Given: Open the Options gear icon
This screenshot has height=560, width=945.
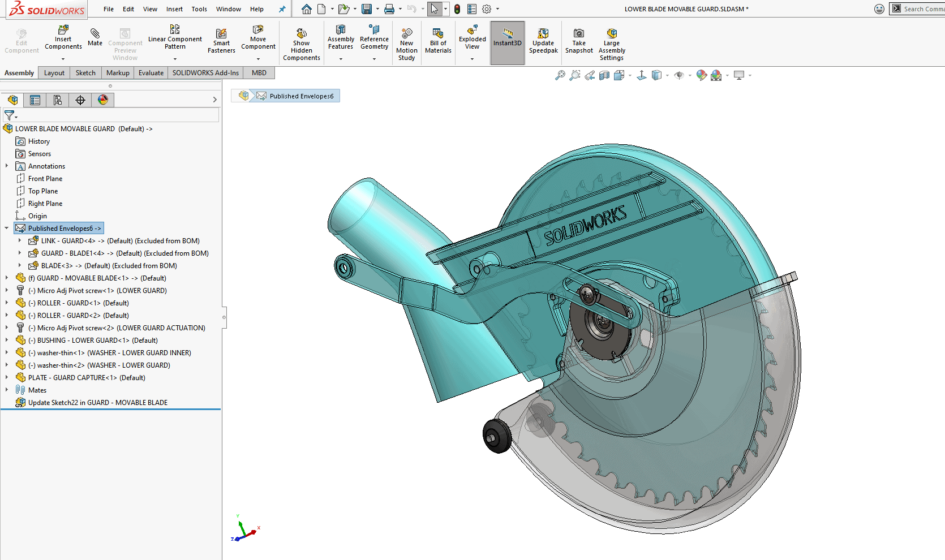Looking at the screenshot, I should coord(487,9).
